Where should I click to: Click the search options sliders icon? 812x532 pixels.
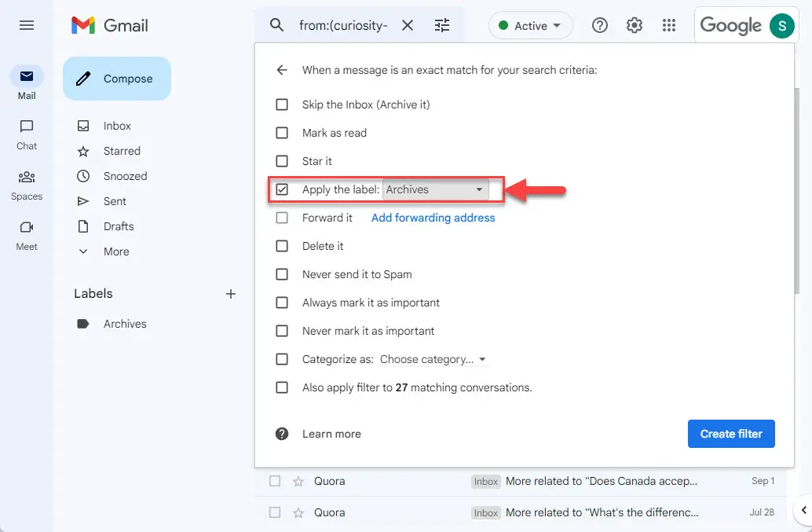[442, 25]
